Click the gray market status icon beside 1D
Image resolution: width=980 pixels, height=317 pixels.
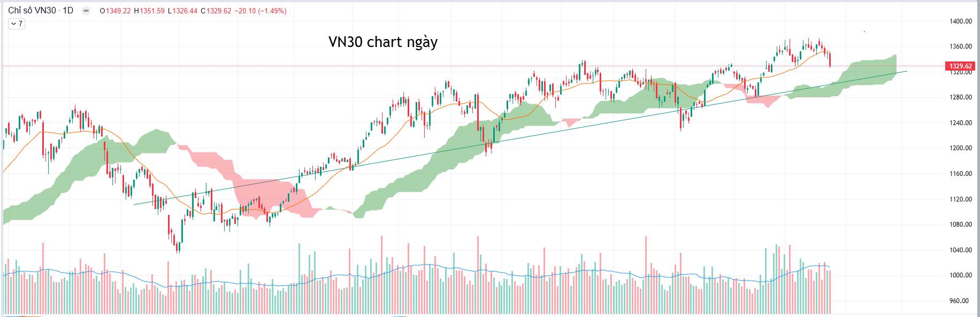86,11
